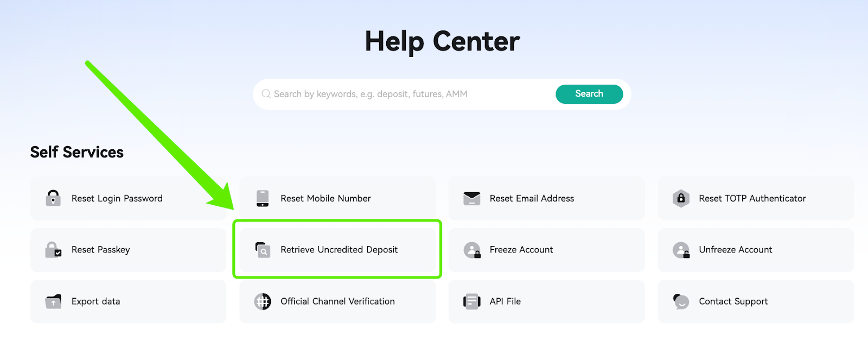Open the Export data text link
The width and height of the screenshot is (868, 347).
(x=95, y=301)
